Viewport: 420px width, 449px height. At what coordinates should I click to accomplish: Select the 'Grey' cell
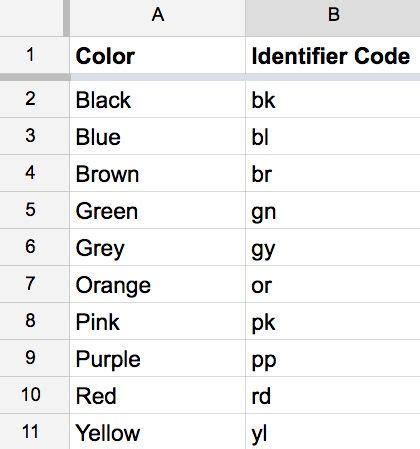[x=157, y=247]
